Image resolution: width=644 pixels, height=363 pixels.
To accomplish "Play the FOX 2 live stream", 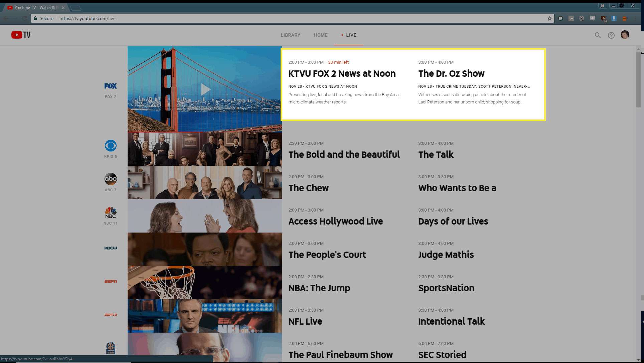I will point(205,89).
